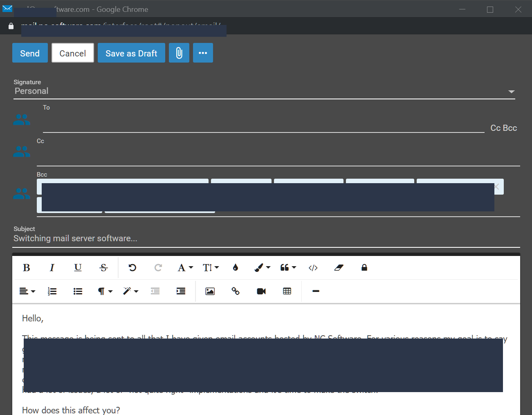
Task: Insert an image into the message
Action: point(210,291)
